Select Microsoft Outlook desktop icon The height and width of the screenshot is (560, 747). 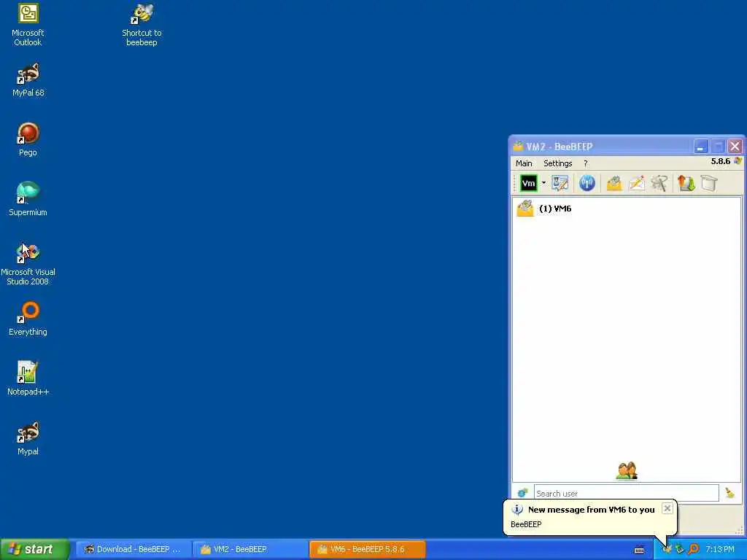tap(28, 25)
